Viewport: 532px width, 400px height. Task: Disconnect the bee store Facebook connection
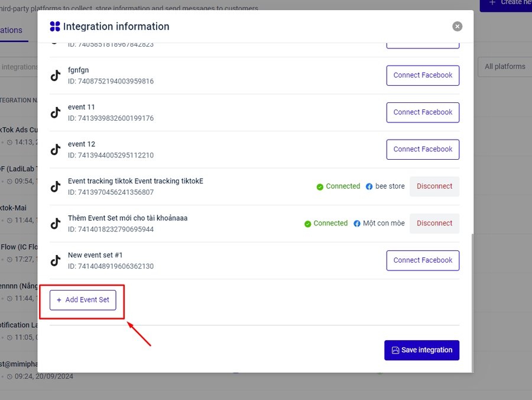pos(434,186)
